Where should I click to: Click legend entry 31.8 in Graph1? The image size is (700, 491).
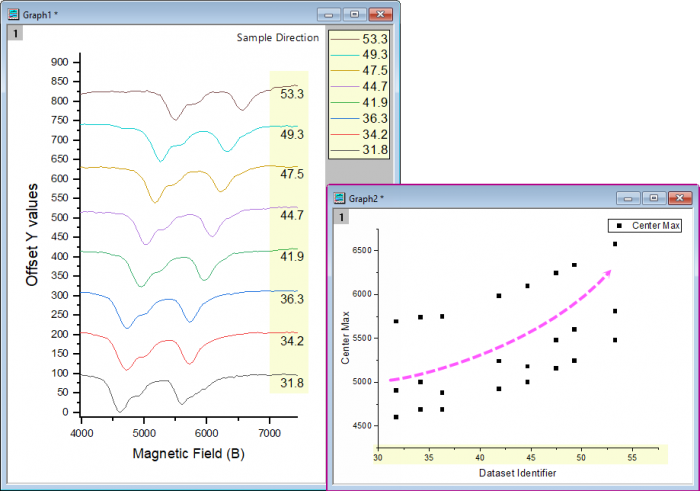click(x=359, y=150)
